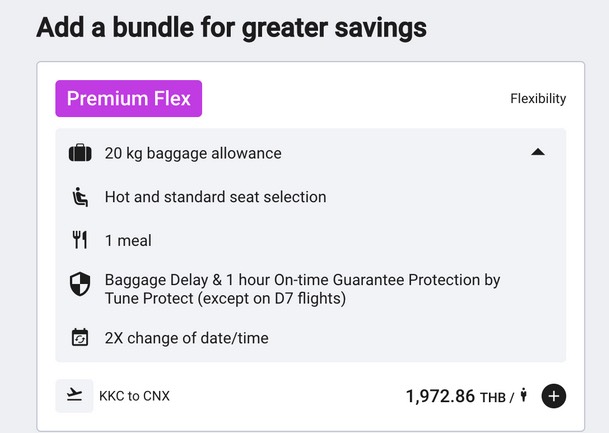This screenshot has width=609, height=433.
Task: Collapse the bundle details with the up arrow
Action: [538, 152]
